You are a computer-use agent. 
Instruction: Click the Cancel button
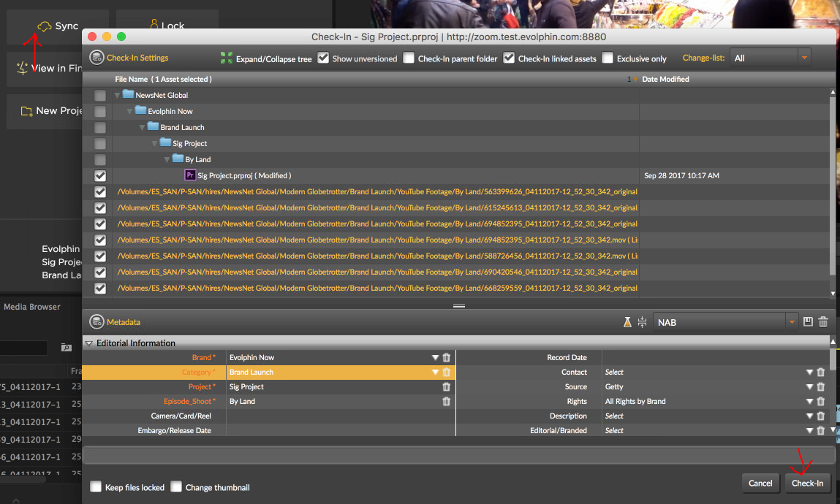(760, 483)
